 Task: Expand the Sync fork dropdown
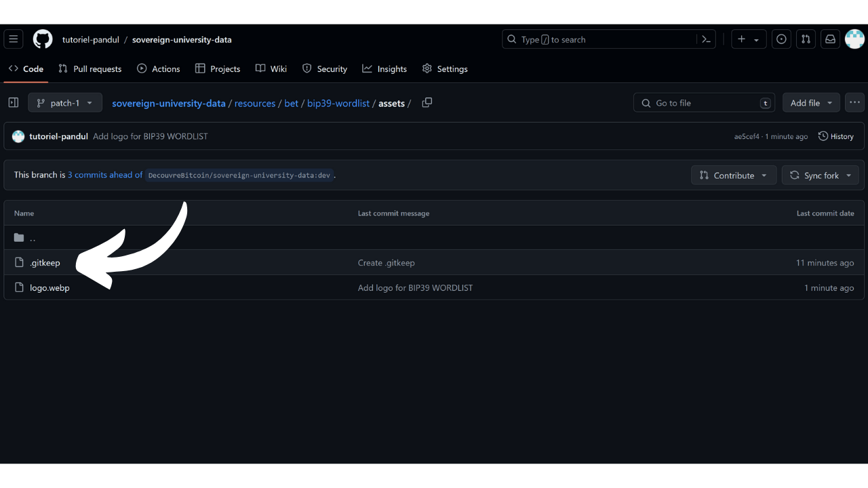coord(821,176)
